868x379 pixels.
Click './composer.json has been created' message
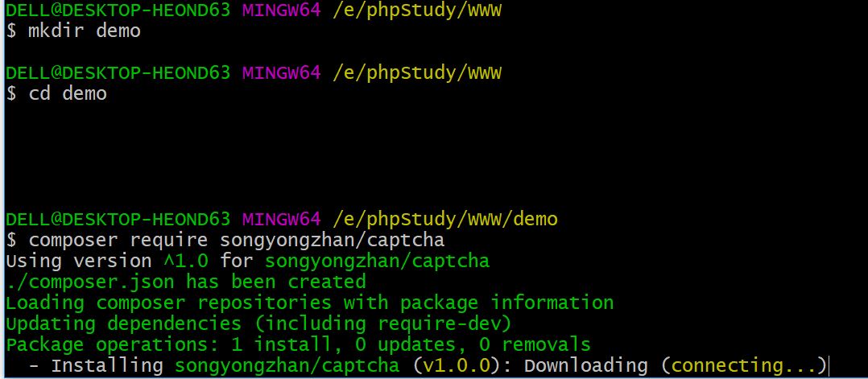pyautogui.click(x=185, y=282)
